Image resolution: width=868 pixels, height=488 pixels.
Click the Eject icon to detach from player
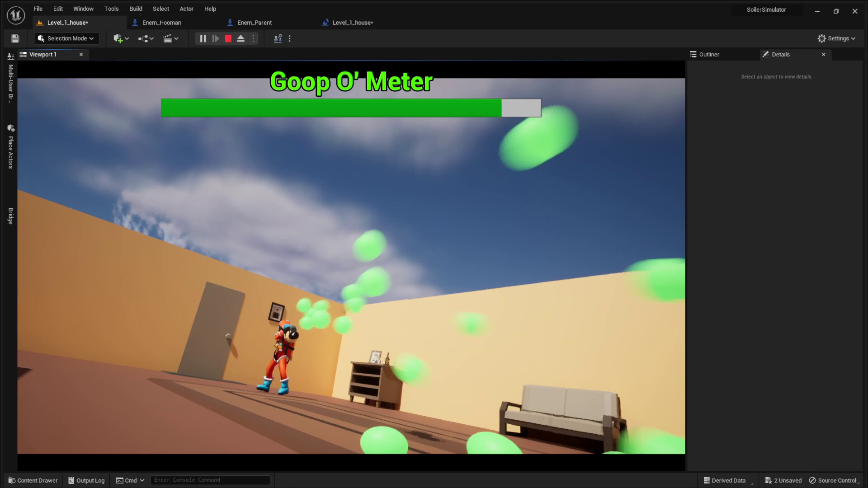pyautogui.click(x=241, y=38)
